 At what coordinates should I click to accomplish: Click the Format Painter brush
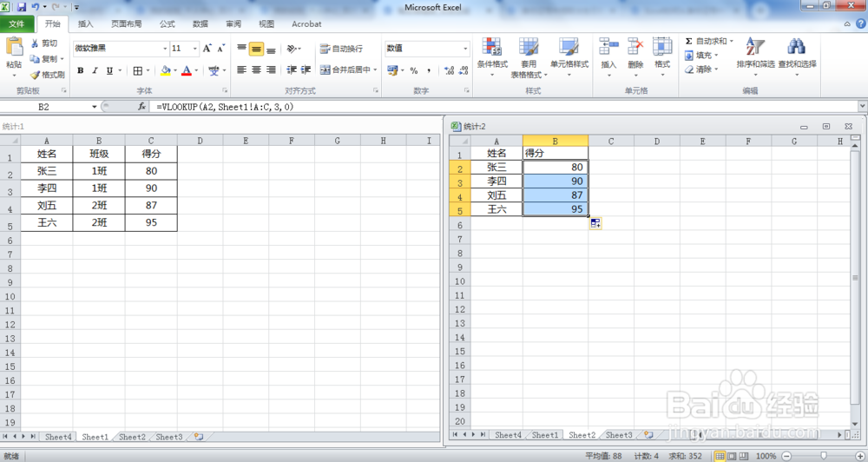click(x=36, y=74)
